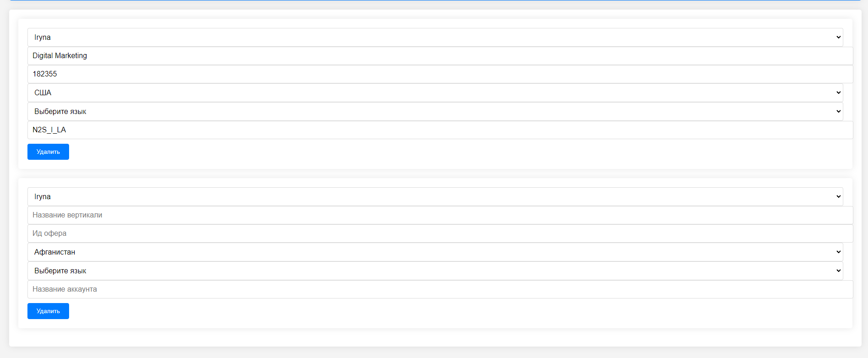Expand the Выберите язык dropdown below Афганистан
Image resolution: width=868 pixels, height=358 pixels.
(435, 271)
